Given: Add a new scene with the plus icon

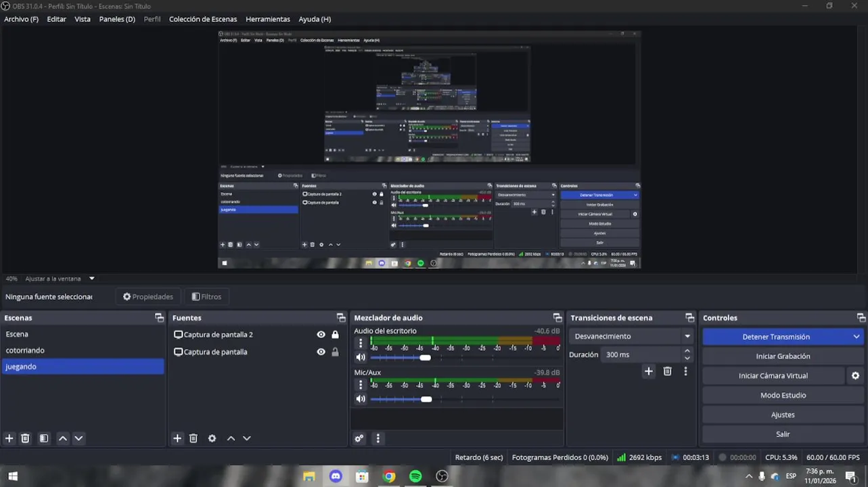Looking at the screenshot, I should 9,438.
